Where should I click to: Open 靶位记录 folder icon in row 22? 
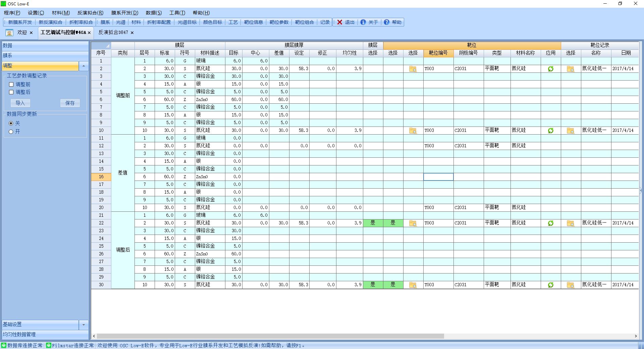click(571, 223)
